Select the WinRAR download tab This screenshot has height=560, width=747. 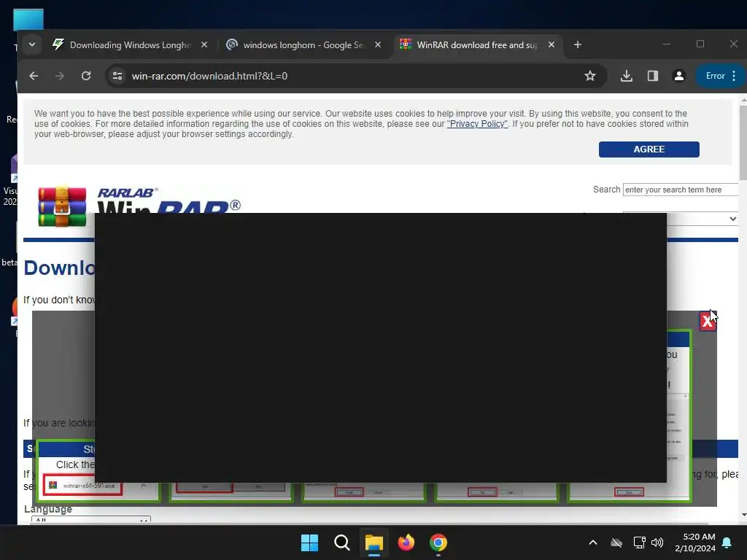pos(477,44)
